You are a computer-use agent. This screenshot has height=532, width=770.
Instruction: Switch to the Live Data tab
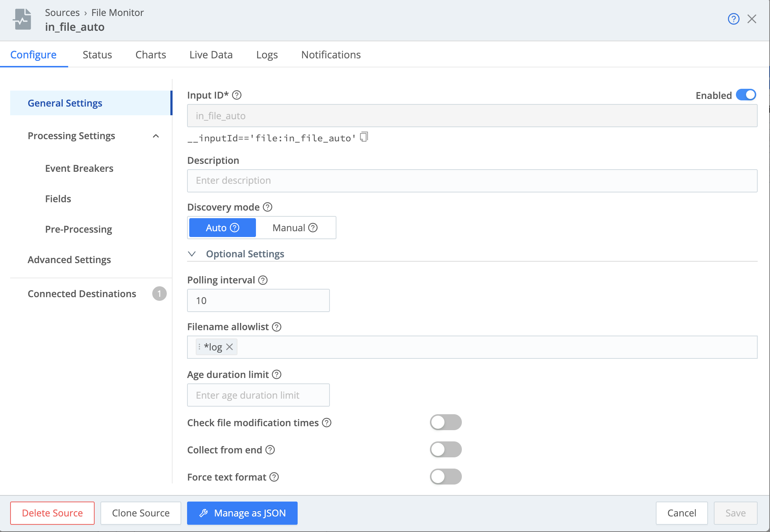click(211, 55)
